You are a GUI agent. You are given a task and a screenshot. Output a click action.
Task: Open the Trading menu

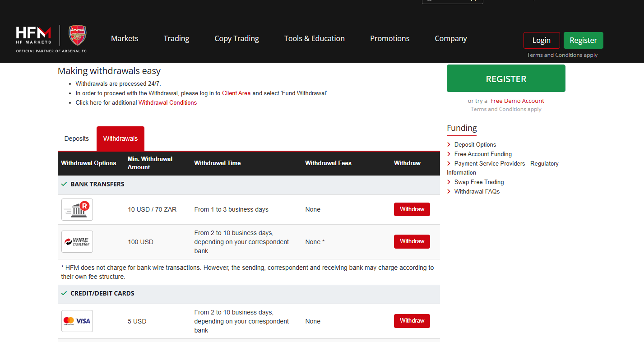pyautogui.click(x=176, y=39)
